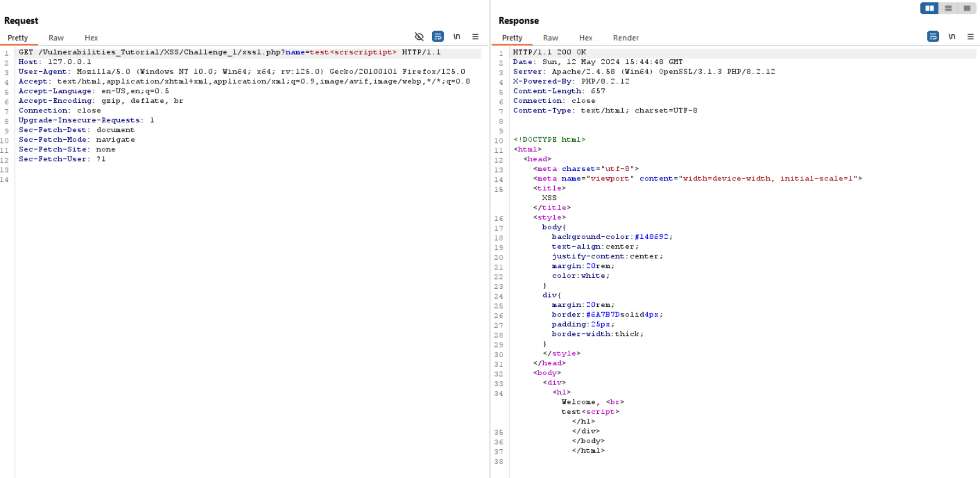
Task: Click the Content-Length: 657 header
Action: (559, 91)
